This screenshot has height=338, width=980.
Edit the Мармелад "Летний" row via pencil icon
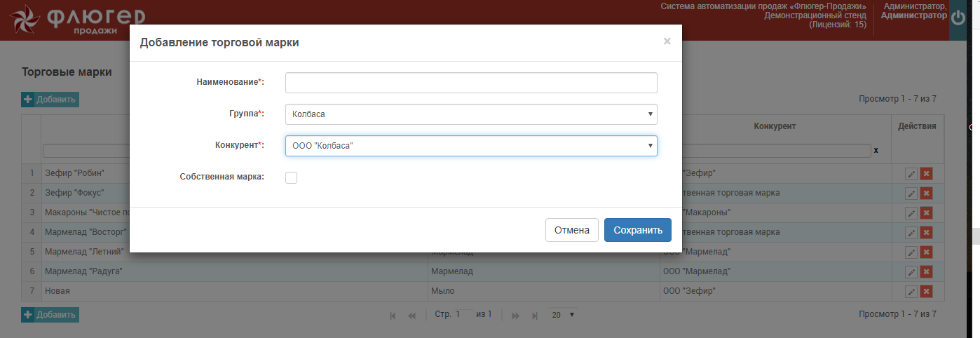tap(911, 252)
